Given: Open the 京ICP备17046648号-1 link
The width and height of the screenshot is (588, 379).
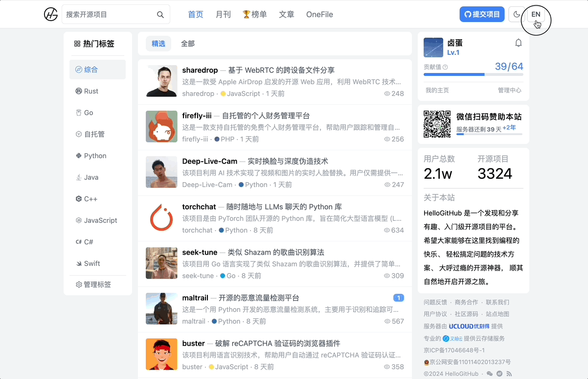Looking at the screenshot, I should pyautogui.click(x=454, y=350).
